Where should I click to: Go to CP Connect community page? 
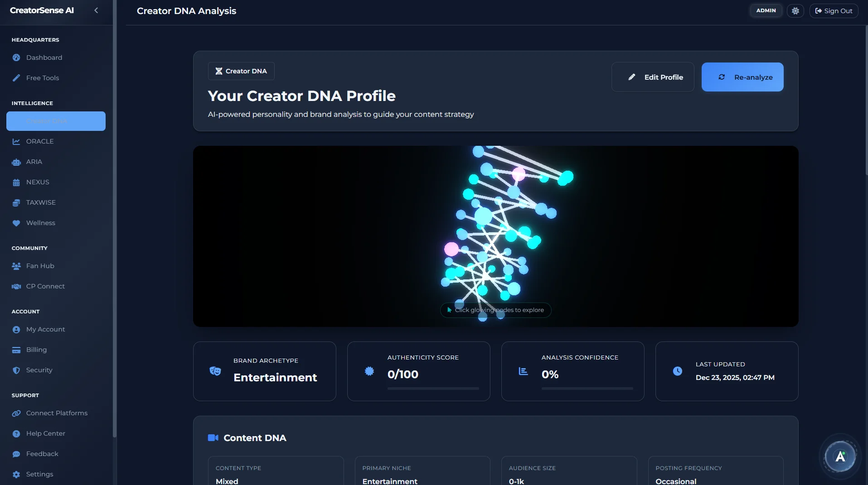tap(44, 286)
